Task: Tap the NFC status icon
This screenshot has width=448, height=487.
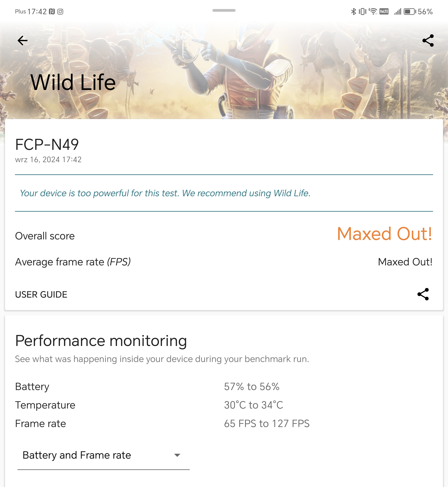Action: tap(52, 12)
